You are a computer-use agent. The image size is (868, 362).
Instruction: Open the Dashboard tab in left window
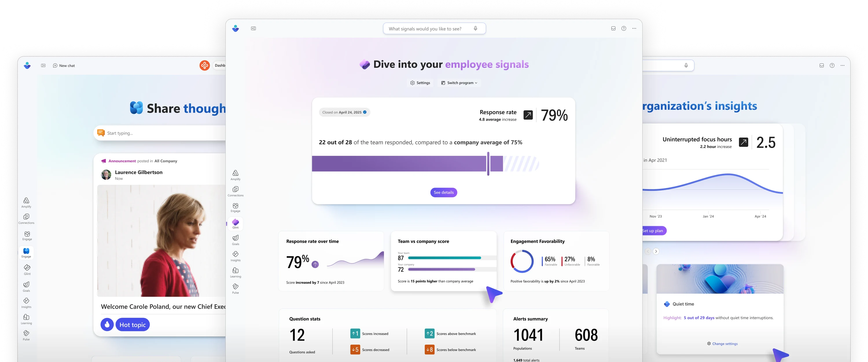coord(220,65)
